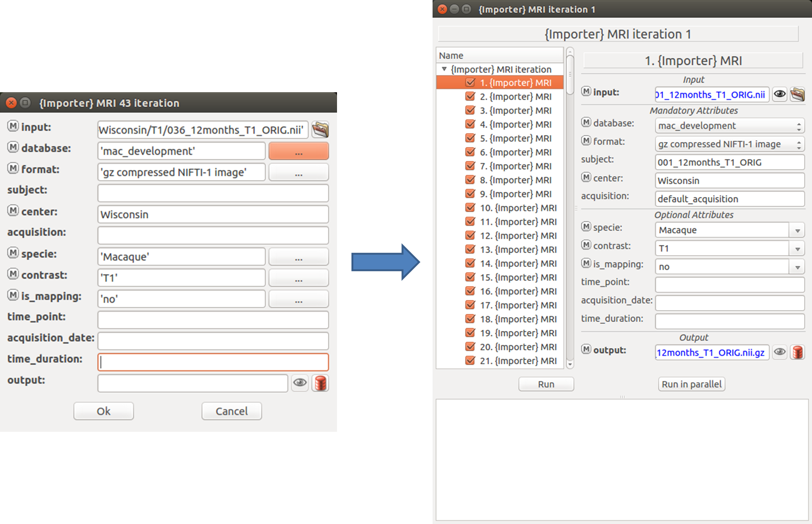Click the eye viewer icon in left output row

point(300,383)
